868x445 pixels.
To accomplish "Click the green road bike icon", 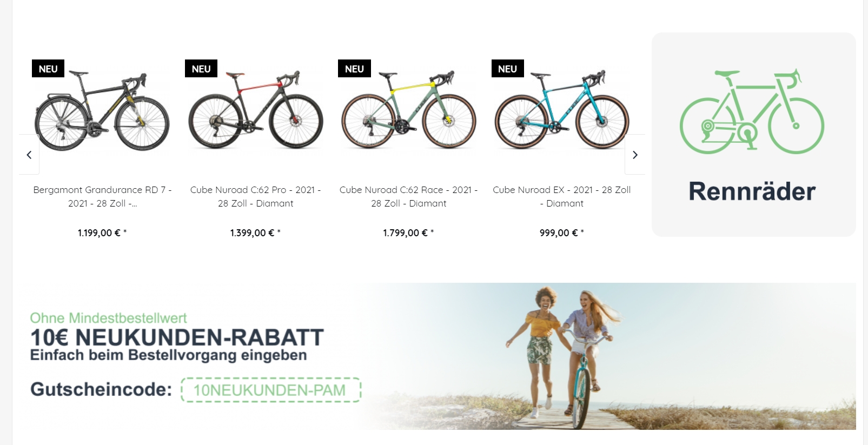I will point(752,111).
